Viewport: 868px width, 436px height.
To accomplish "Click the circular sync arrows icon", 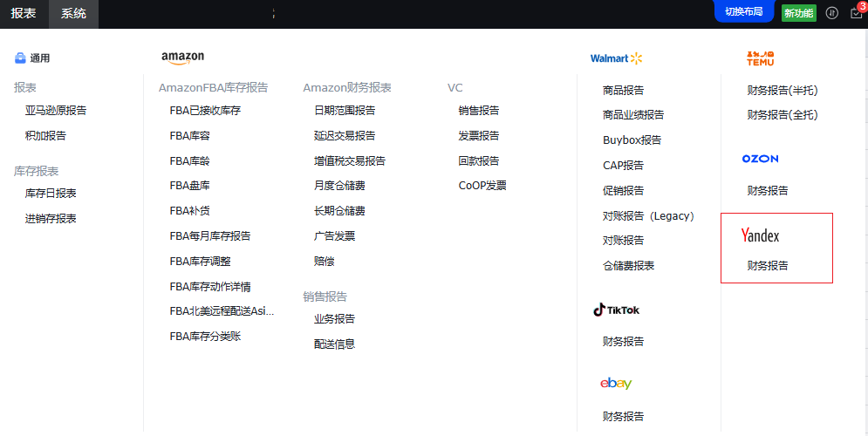I will [x=832, y=13].
